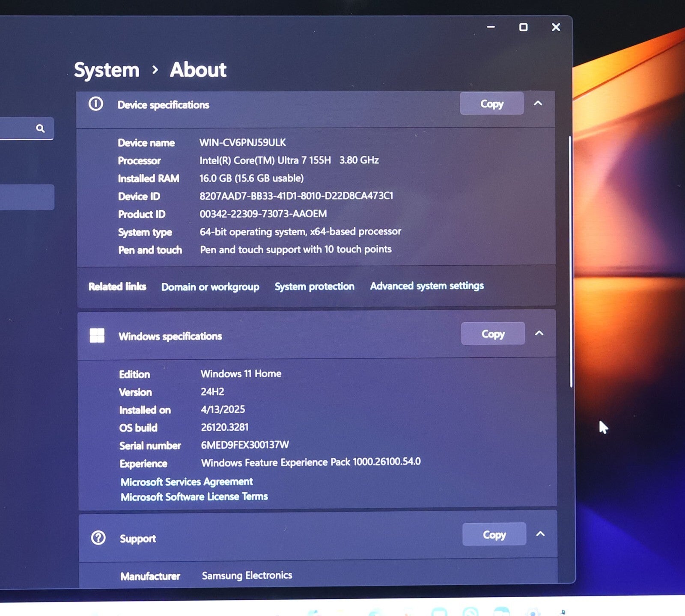Click the Device specifications heading
The image size is (685, 616).
coord(164,105)
